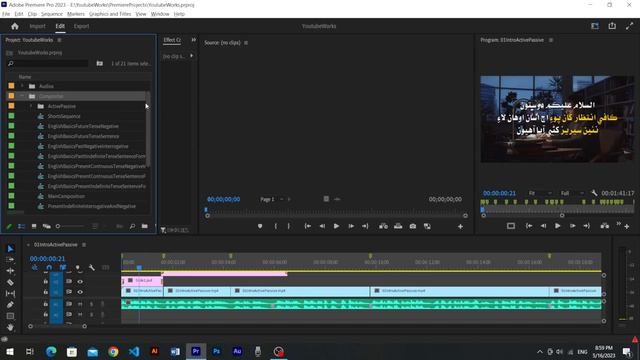The height and width of the screenshot is (360, 640).
Task: Click Lift icon in Program monitor
Action: (x=604, y=226)
